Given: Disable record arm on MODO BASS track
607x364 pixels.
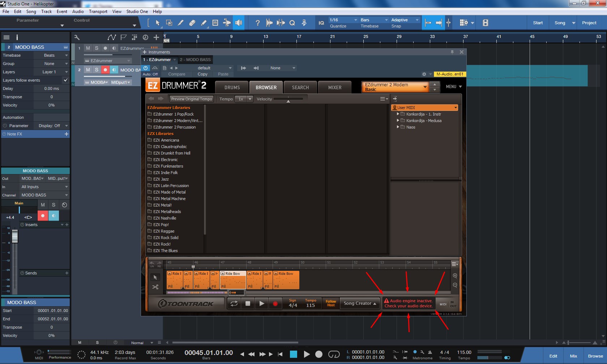Looking at the screenshot, I should (x=105, y=70).
